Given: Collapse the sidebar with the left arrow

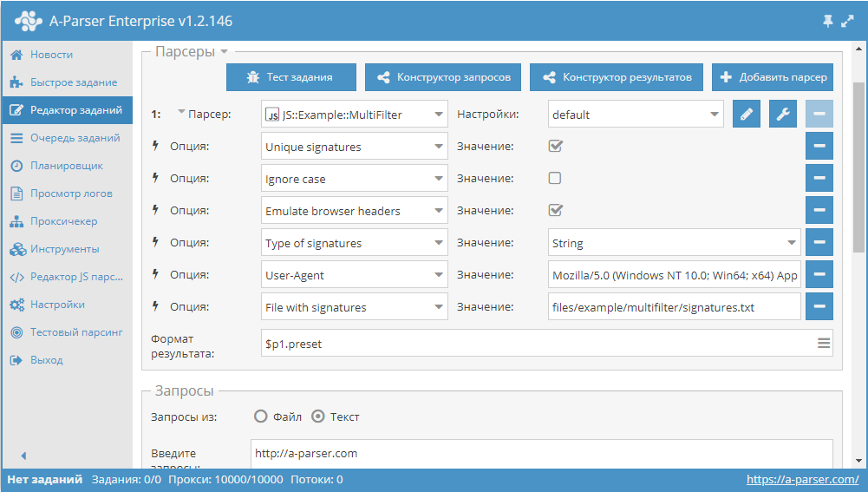Looking at the screenshot, I should [23, 456].
